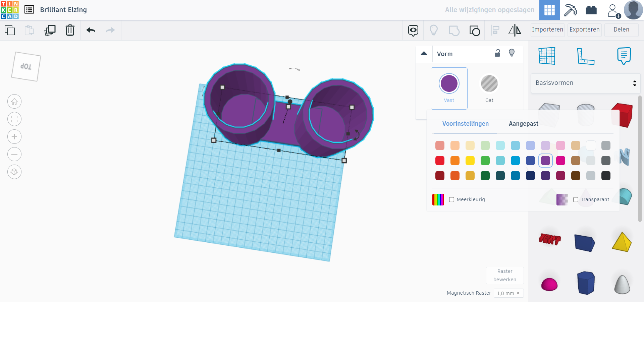Pick the dark navy blue swatch

530,176
